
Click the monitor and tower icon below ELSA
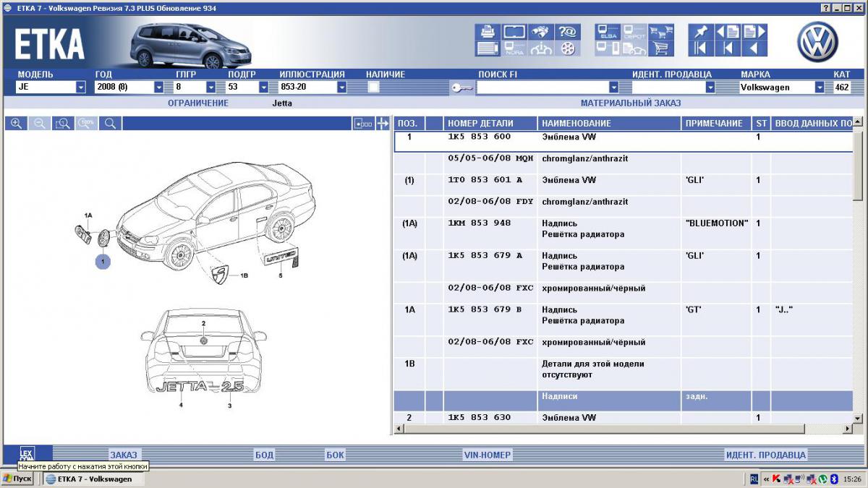[x=608, y=48]
